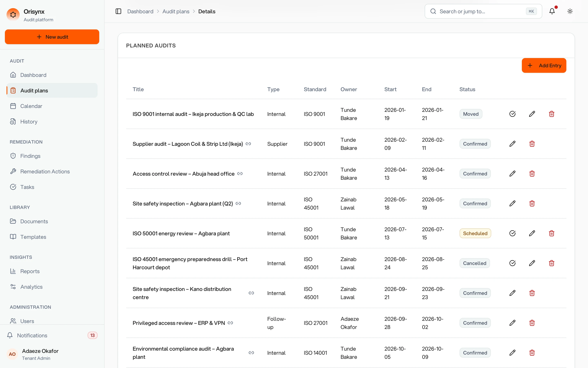Screen dimensions: 588x368
Task: Mark emergency preparedness drill as complete
Action: click(512, 263)
